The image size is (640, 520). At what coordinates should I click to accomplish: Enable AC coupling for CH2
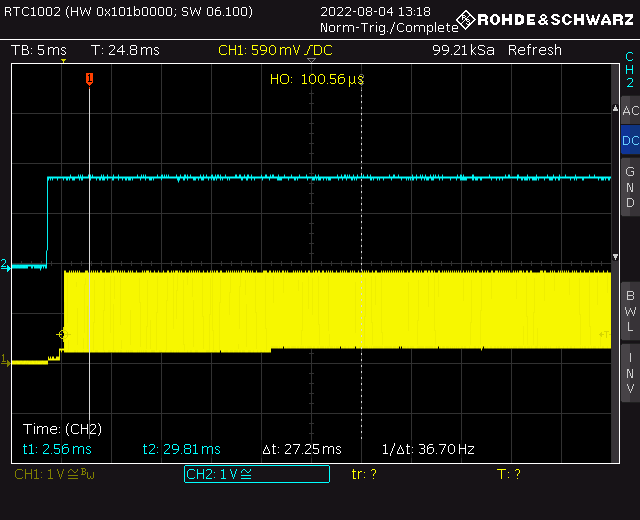(630, 111)
